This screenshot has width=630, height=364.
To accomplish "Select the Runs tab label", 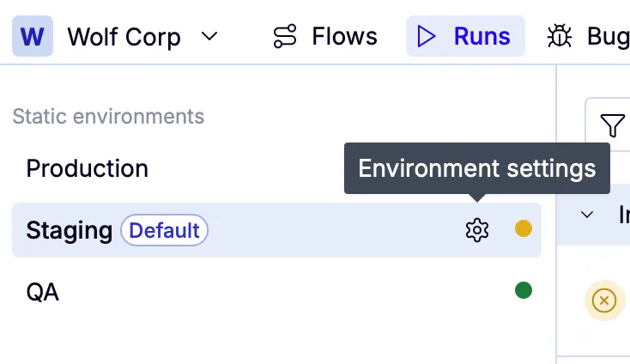I will tap(482, 36).
